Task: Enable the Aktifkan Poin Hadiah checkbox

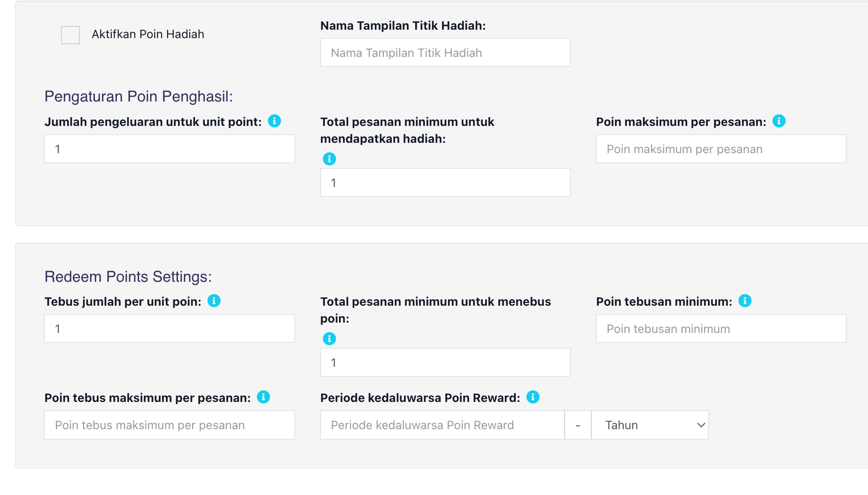Action: coord(71,35)
